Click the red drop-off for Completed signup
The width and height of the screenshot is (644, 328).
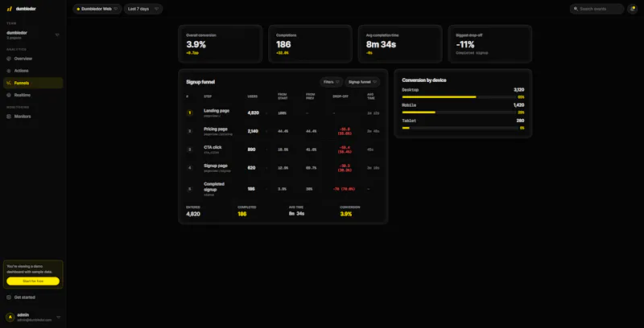click(344, 189)
